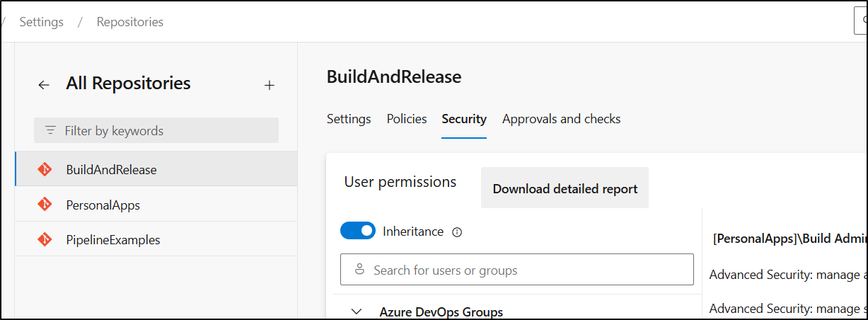
Task: Click the User permissions label
Action: [400, 182]
